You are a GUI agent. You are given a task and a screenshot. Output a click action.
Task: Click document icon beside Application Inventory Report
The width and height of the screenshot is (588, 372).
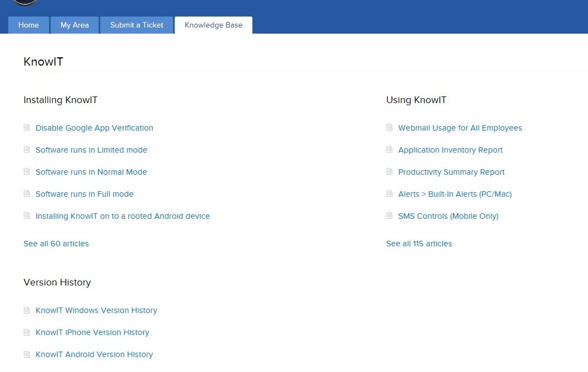coord(389,149)
